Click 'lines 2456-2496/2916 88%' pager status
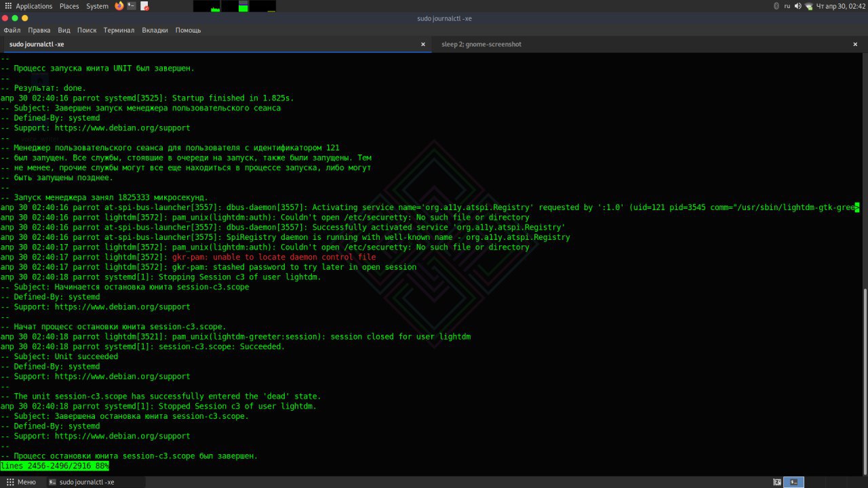 tap(54, 466)
